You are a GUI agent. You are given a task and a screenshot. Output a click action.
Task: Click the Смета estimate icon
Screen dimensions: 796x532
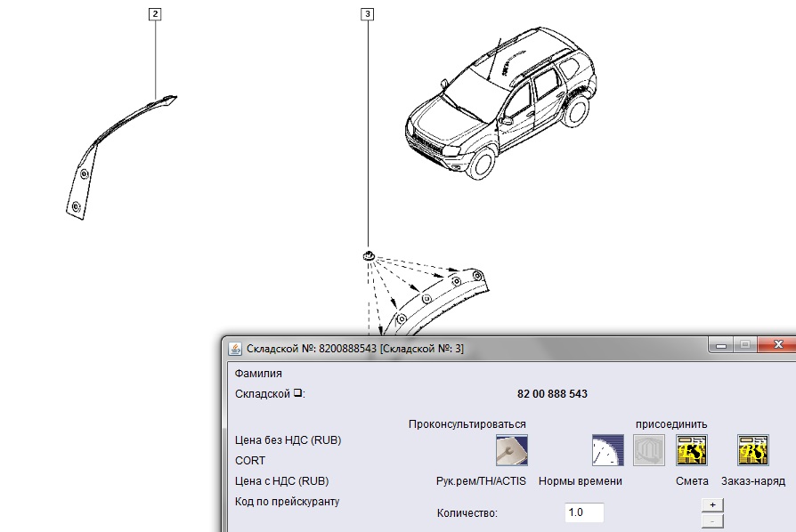(x=692, y=450)
